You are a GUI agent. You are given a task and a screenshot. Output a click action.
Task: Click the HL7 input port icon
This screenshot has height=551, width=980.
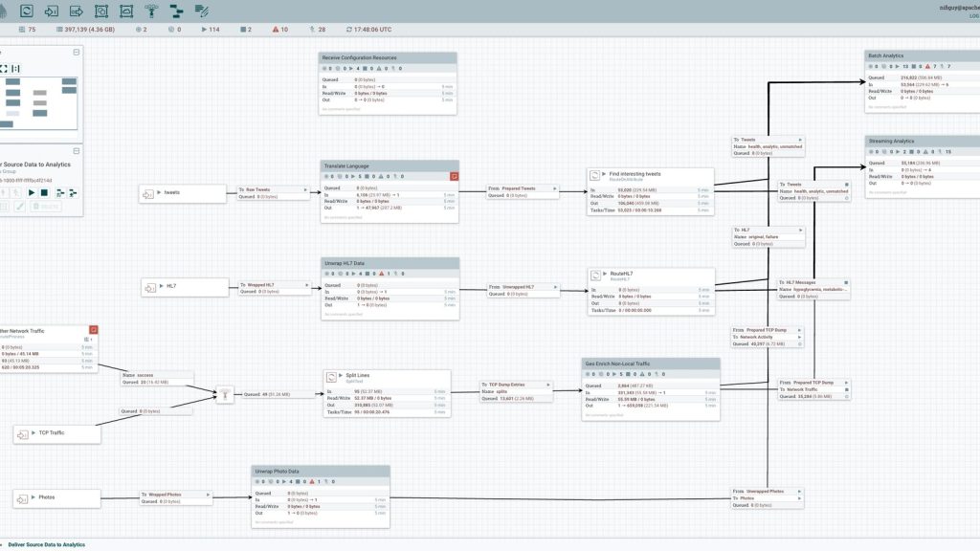(x=150, y=287)
